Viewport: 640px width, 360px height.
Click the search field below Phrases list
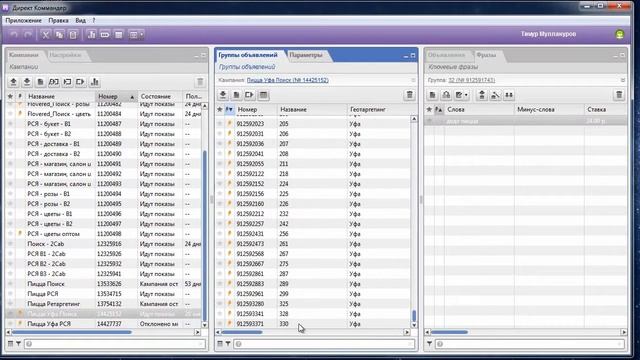click(529, 344)
